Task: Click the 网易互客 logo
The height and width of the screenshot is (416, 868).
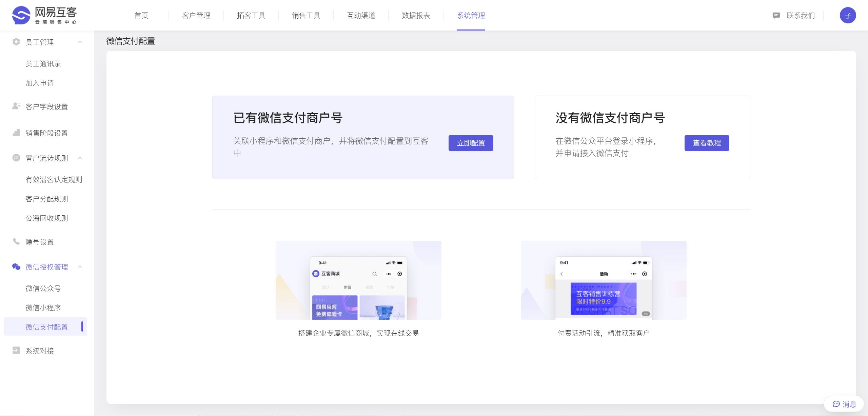Action: [x=44, y=15]
